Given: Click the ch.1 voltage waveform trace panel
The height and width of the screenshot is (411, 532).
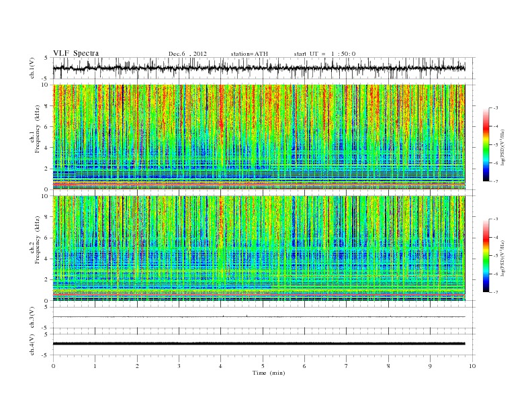Looking at the screenshot, I should tap(264, 68).
